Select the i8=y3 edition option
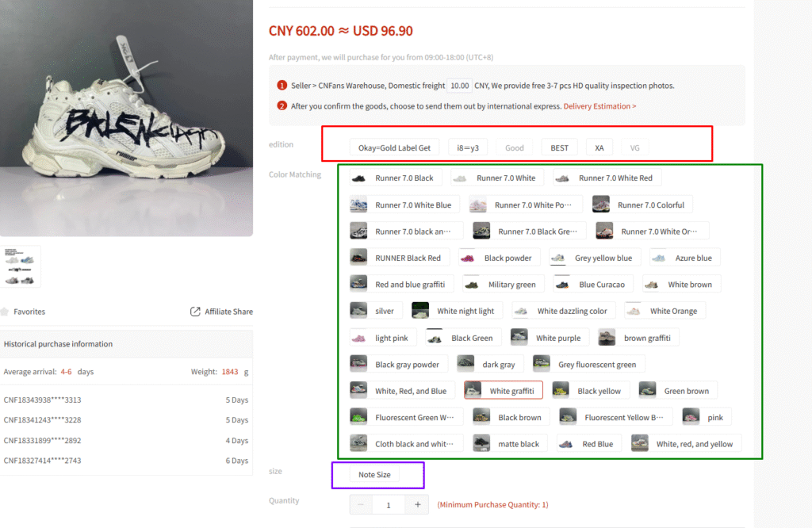The width and height of the screenshot is (812, 528). [468, 147]
